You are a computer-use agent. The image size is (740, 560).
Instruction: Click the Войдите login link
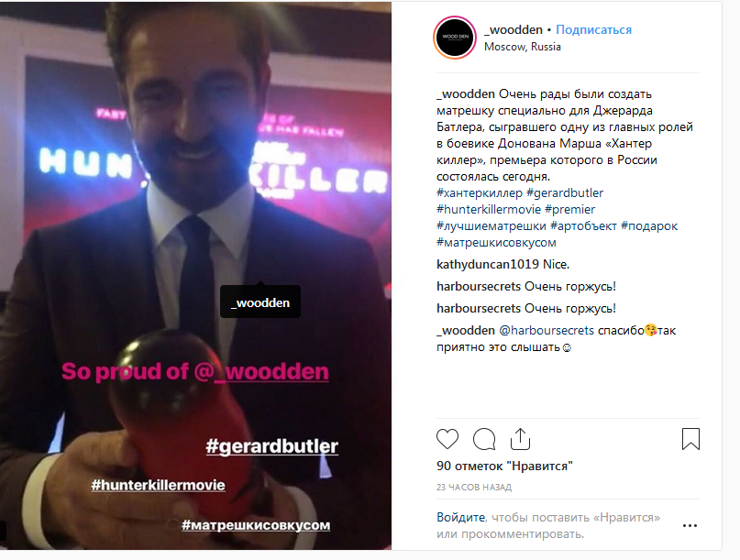460,518
